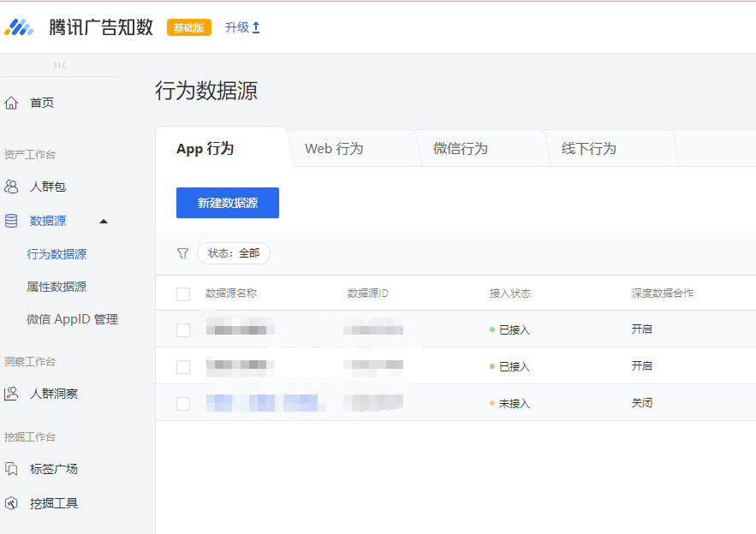Check the first data source row checkbox
756x534 pixels.
point(183,330)
